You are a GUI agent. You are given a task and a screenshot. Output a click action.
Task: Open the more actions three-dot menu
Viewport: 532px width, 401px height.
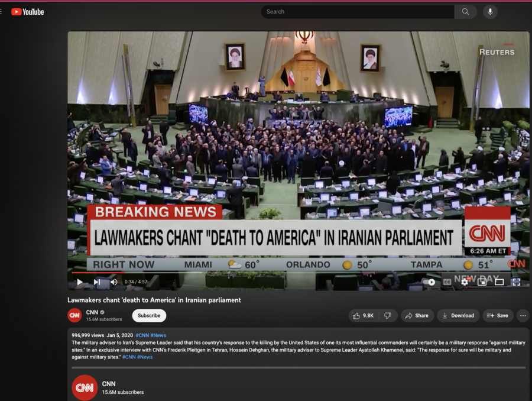523,316
